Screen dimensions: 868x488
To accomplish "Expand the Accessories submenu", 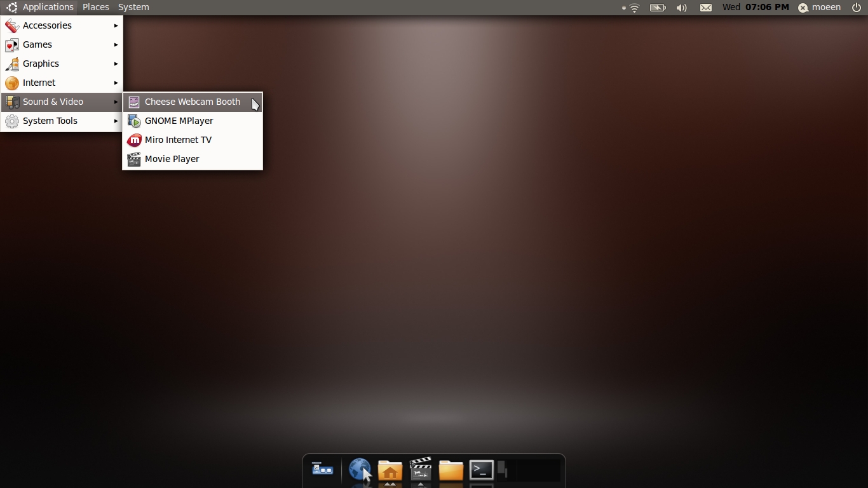I will pos(62,25).
